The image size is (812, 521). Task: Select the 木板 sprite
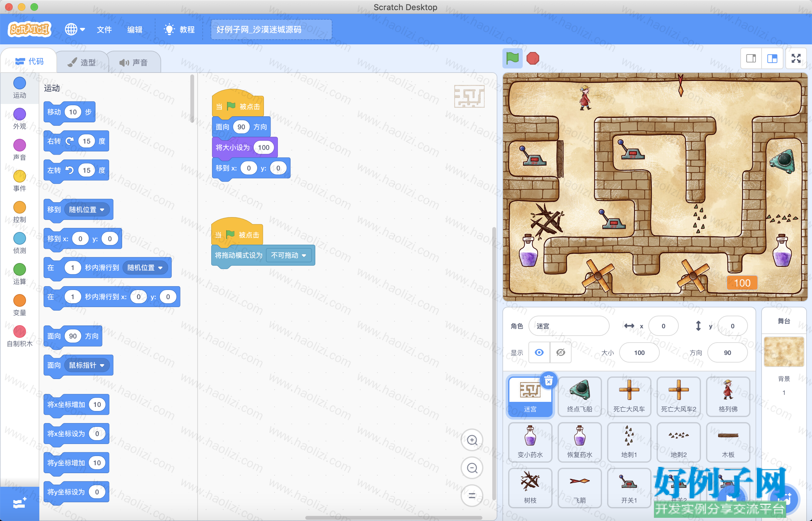728,442
